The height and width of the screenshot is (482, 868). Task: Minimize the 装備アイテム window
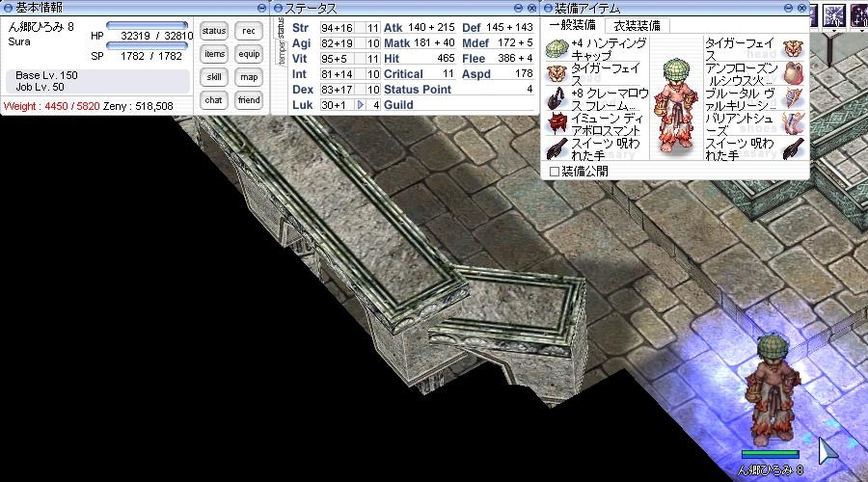click(788, 8)
